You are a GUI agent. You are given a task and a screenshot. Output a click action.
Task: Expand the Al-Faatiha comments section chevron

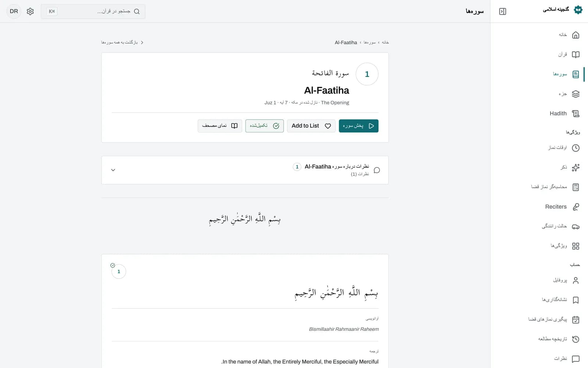[x=113, y=170]
